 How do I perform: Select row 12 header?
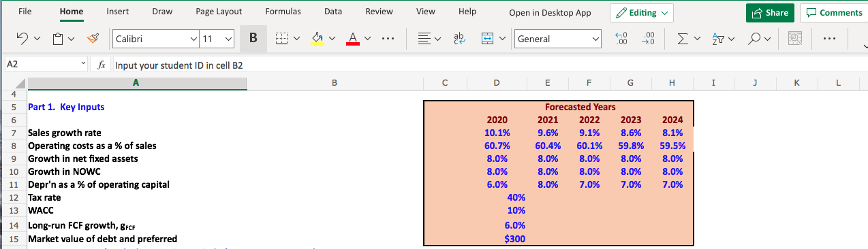(x=13, y=197)
